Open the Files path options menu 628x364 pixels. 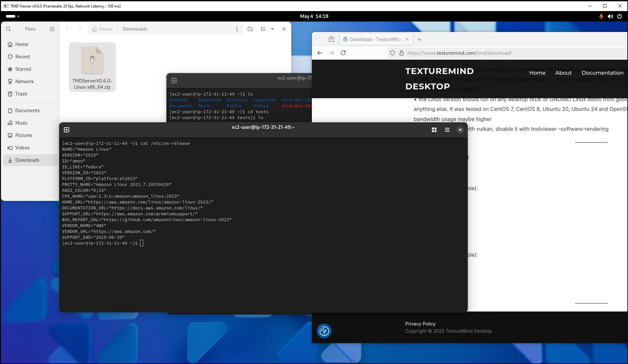(237, 29)
